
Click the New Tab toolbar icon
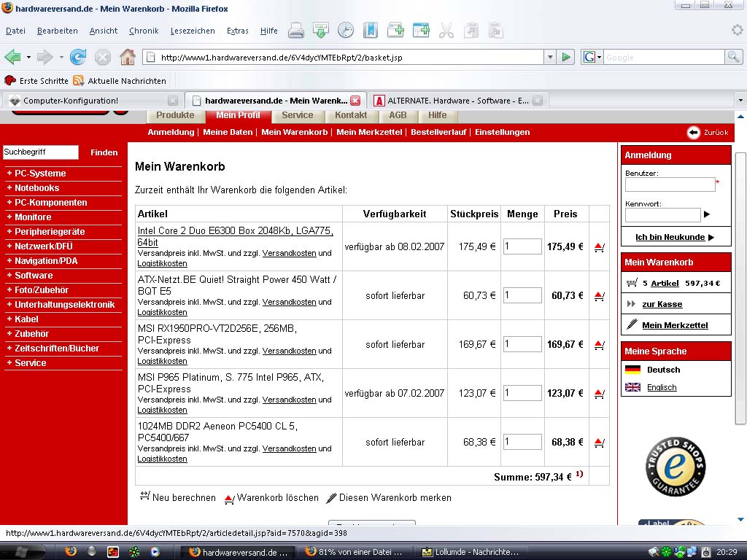(395, 31)
